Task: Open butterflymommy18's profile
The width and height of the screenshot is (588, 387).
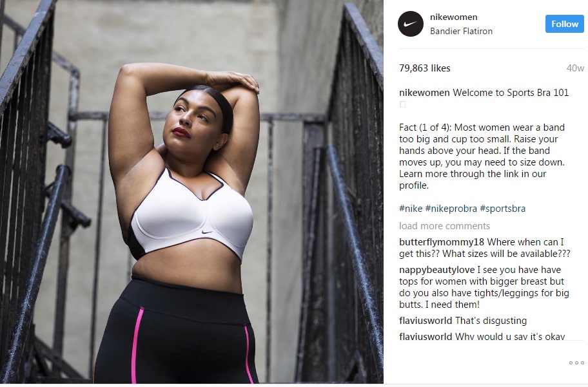Action: click(442, 242)
